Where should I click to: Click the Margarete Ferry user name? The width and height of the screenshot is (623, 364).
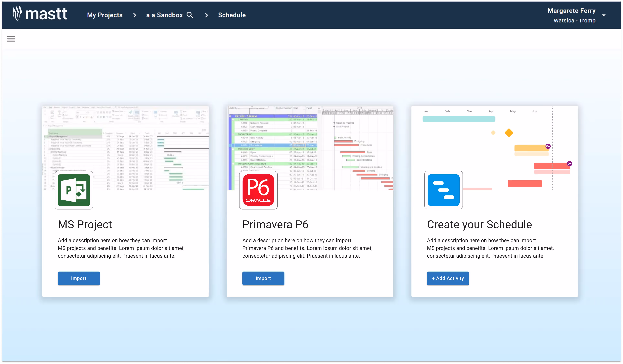(571, 11)
